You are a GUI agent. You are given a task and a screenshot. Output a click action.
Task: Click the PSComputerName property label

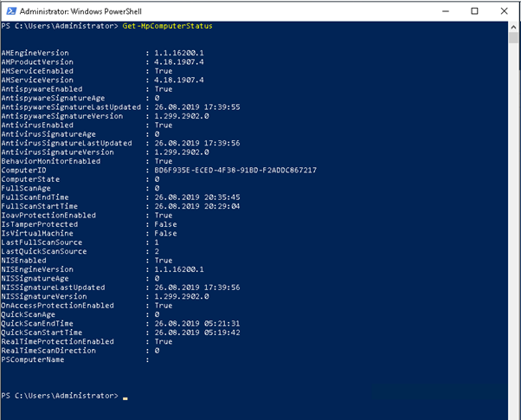click(x=31, y=359)
